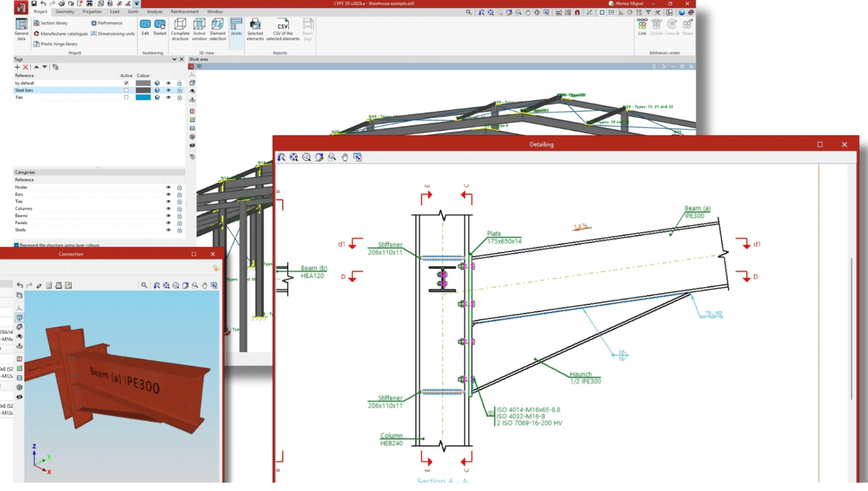Open General data settings

(x=22, y=30)
